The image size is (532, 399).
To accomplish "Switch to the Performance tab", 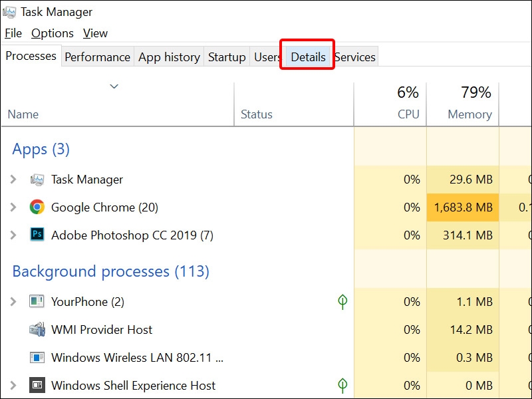I will 97,57.
